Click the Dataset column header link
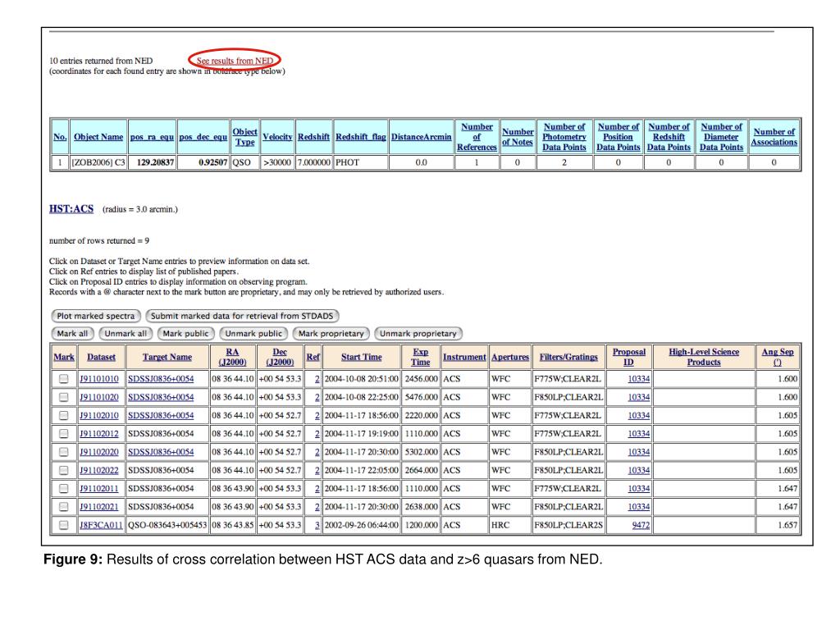 (x=101, y=358)
